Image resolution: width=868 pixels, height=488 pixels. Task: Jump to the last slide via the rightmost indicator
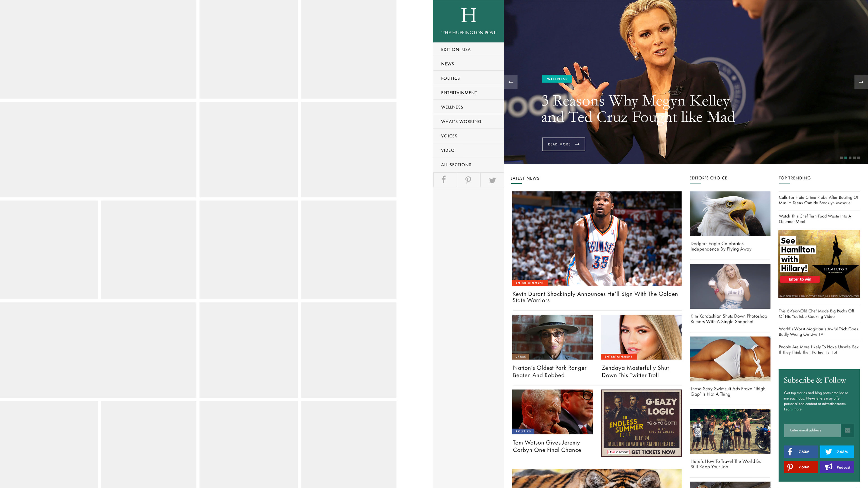click(x=859, y=158)
